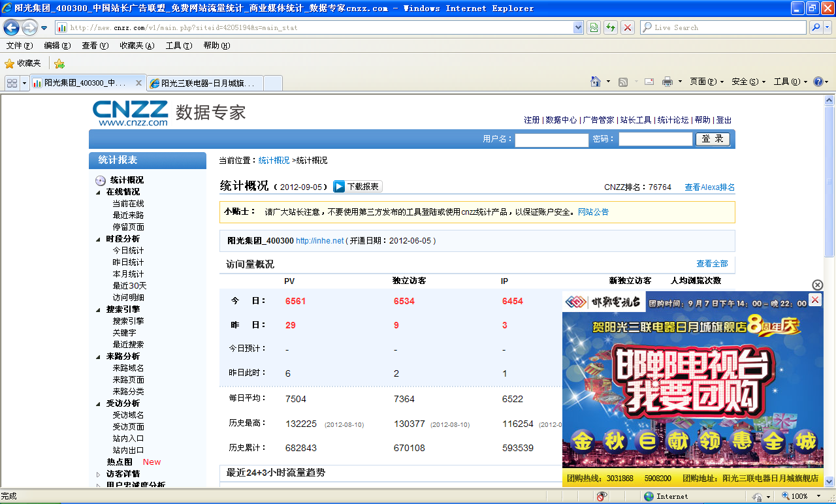Select 当前在线 in the sidebar
Screen dimensions: 836x504
pyautogui.click(x=128, y=204)
